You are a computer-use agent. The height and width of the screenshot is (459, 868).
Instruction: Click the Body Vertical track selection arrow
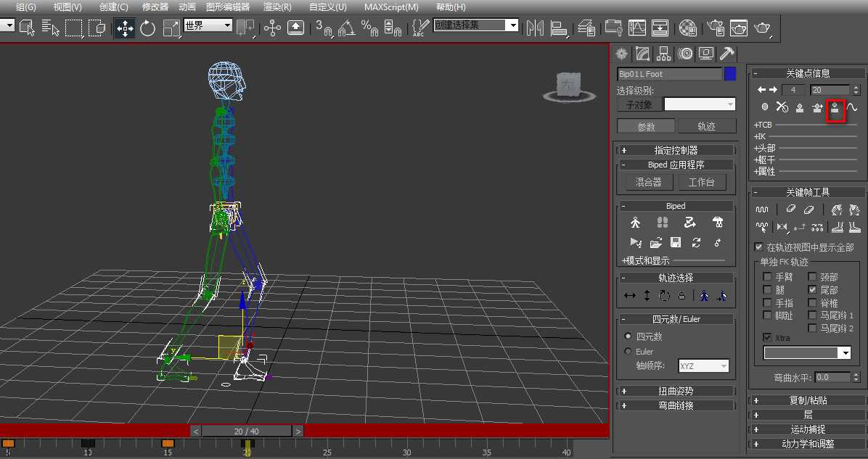(x=647, y=296)
